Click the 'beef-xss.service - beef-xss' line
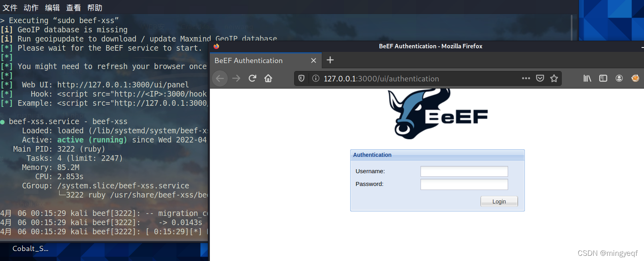The image size is (644, 261). tap(68, 121)
